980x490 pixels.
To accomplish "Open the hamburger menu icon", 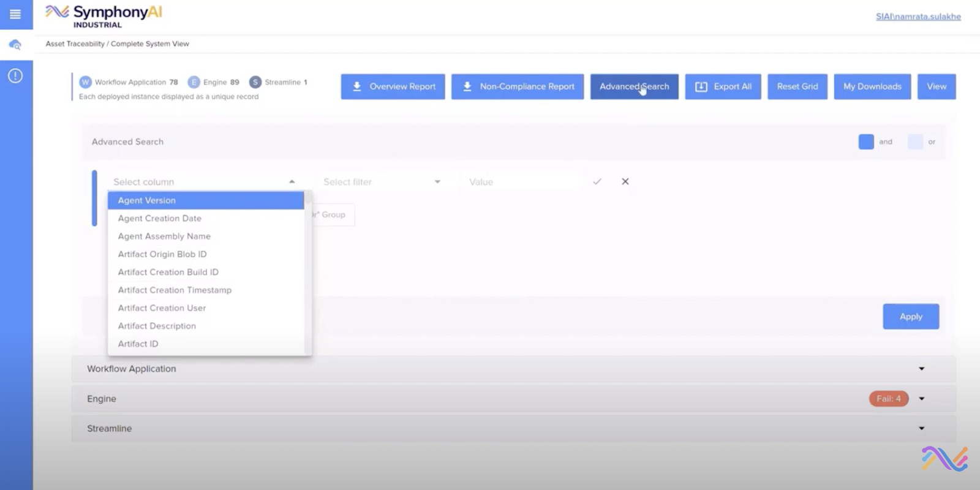I will point(15,14).
